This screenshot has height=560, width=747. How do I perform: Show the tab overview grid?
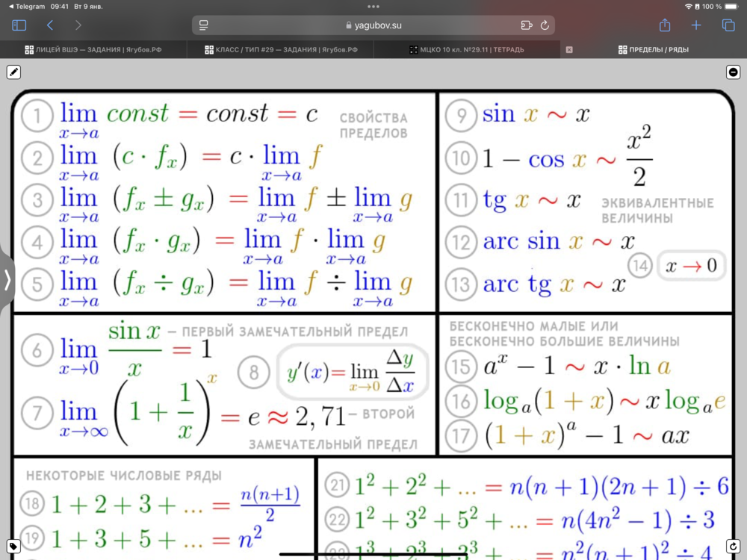tap(728, 25)
